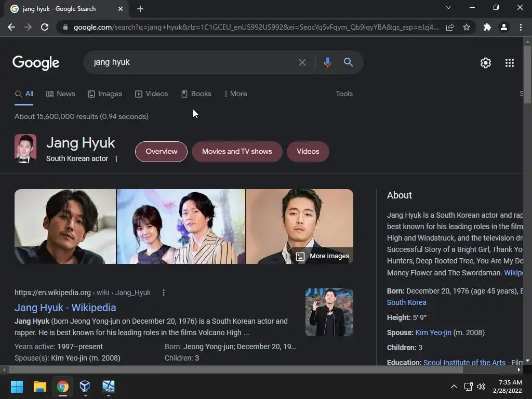Click the Wikipedia link in About text

click(513, 273)
